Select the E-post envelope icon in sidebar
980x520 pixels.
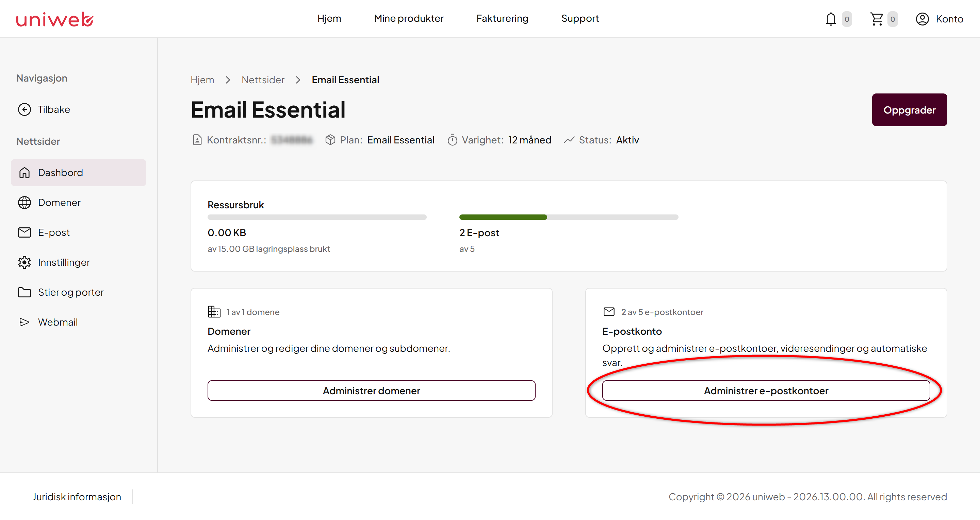[24, 232]
